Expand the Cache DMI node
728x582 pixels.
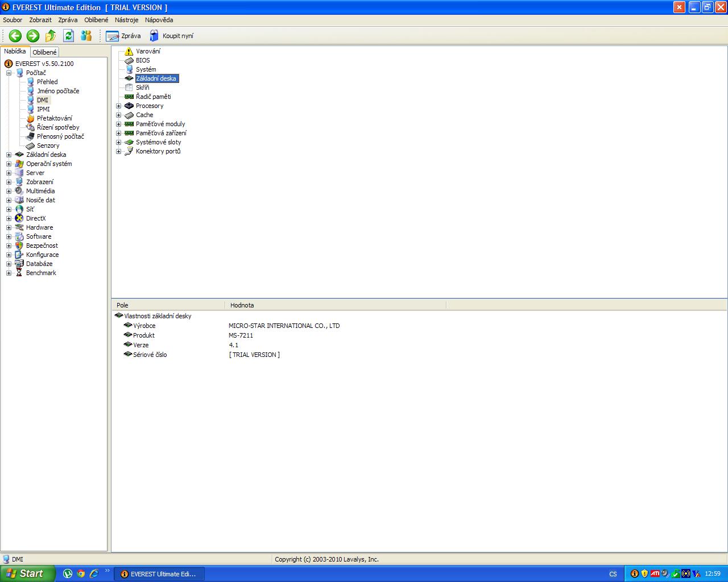click(x=118, y=115)
